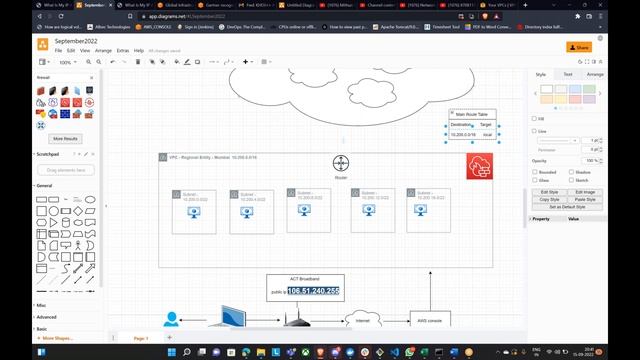Close the firewall search results panel

click(x=91, y=78)
